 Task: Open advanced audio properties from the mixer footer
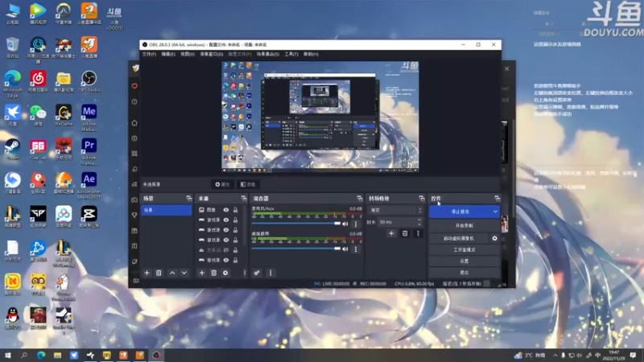257,273
